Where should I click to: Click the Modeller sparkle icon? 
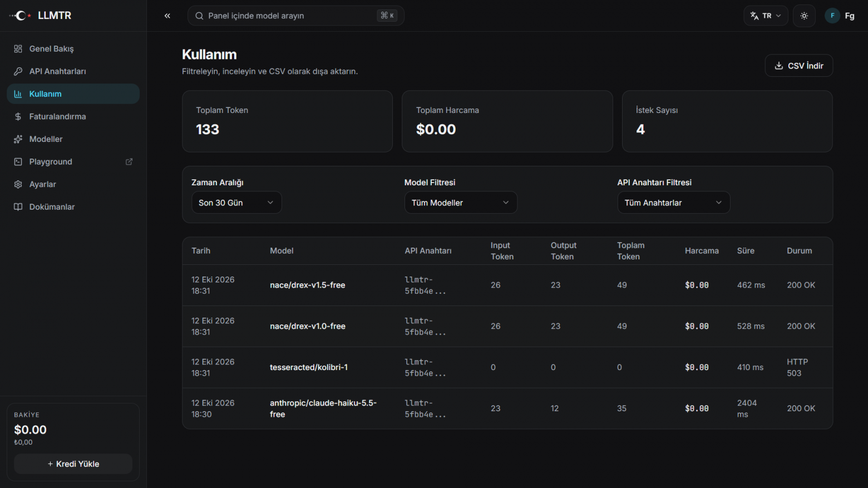coord(18,139)
